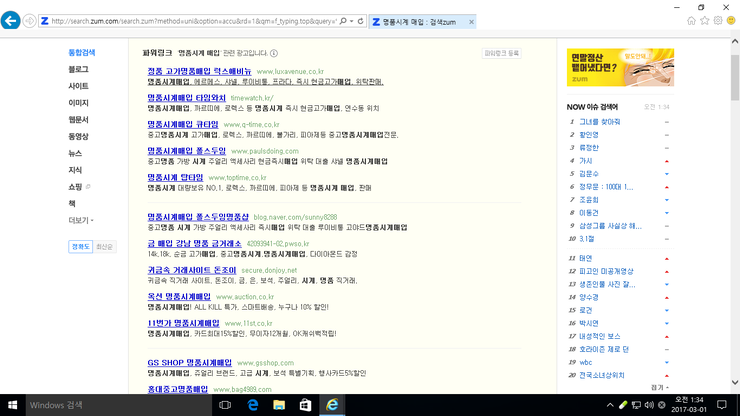Open the GS SHOP 명품시계매입 link
Viewport: 740px width, 416px height.
click(x=189, y=363)
